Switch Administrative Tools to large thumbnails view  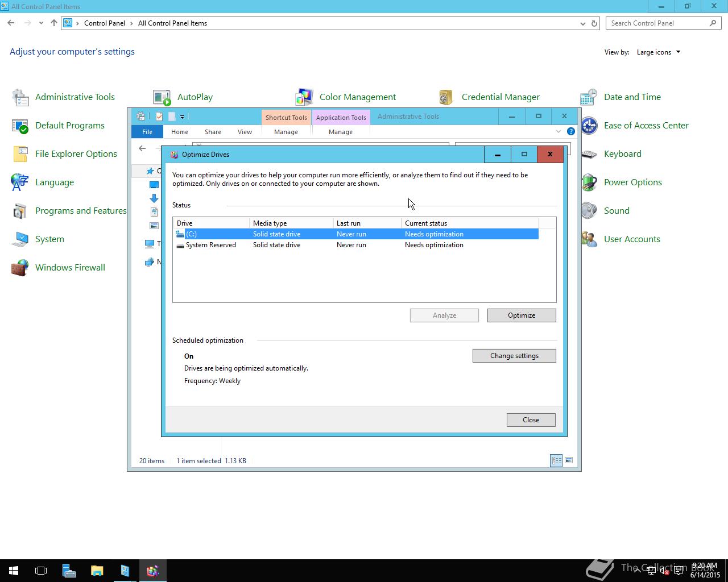pyautogui.click(x=569, y=460)
